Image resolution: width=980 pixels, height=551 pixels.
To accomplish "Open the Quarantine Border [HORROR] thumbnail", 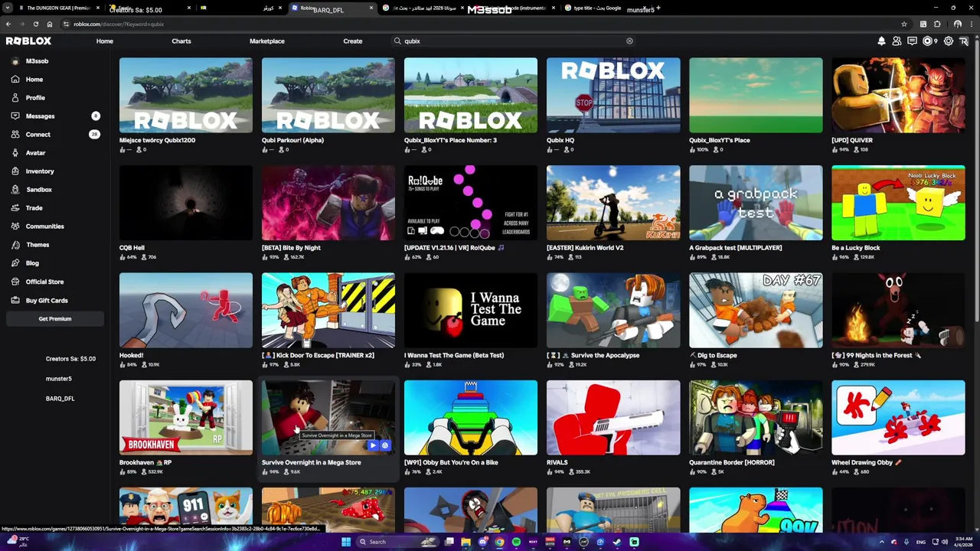I will pyautogui.click(x=756, y=418).
